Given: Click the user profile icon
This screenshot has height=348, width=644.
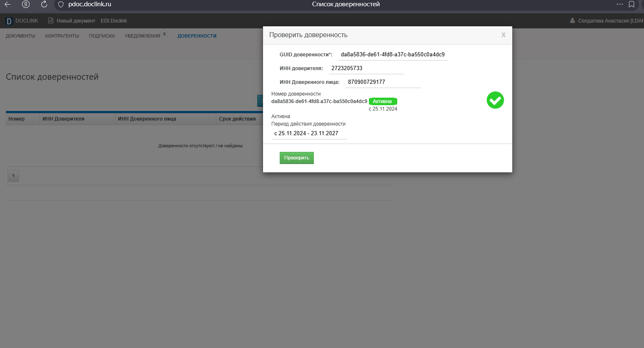Looking at the screenshot, I should tap(573, 20).
